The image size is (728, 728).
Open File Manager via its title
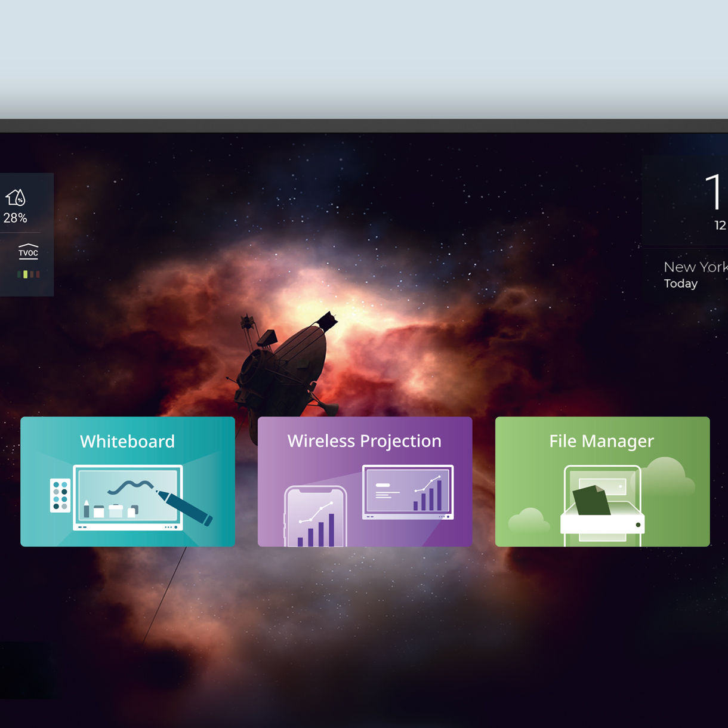[601, 441]
